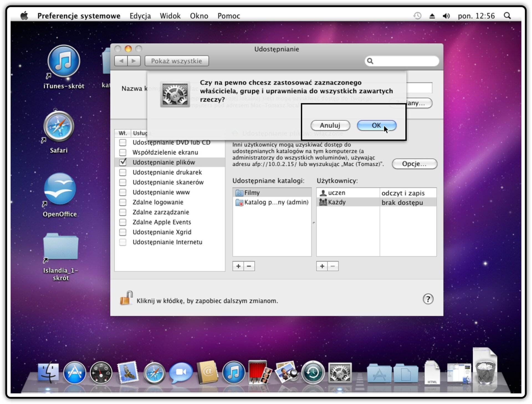Open Address Book in the Dock
This screenshot has width=532, height=404.
207,372
